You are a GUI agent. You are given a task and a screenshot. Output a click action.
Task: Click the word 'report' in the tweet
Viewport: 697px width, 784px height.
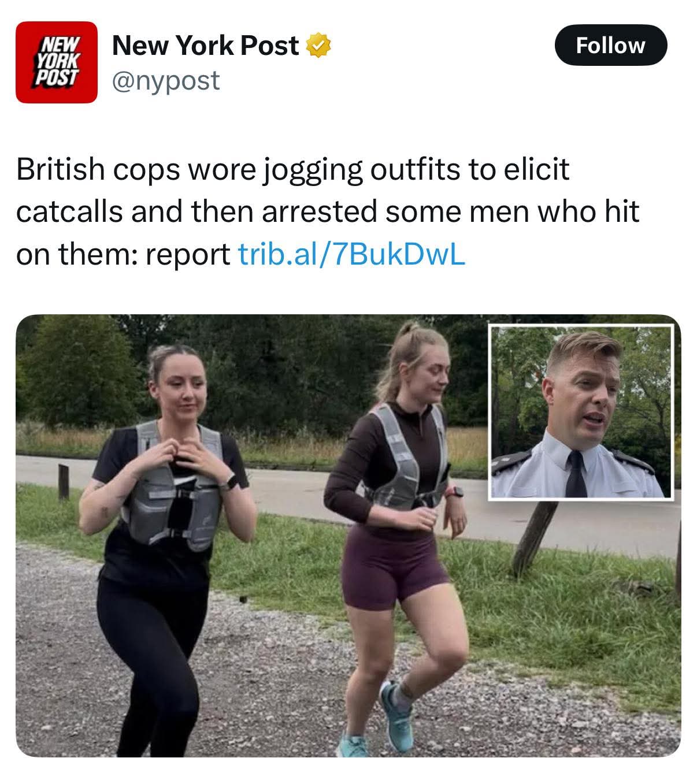(187, 255)
